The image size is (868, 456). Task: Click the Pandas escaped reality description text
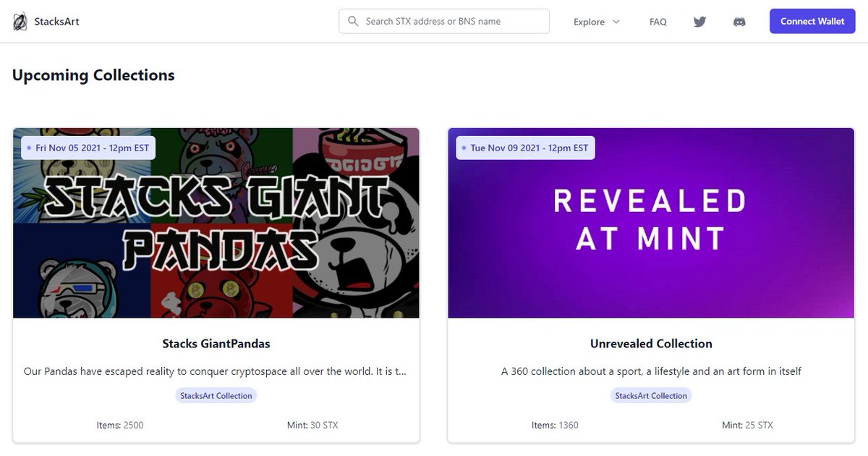pyautogui.click(x=215, y=371)
